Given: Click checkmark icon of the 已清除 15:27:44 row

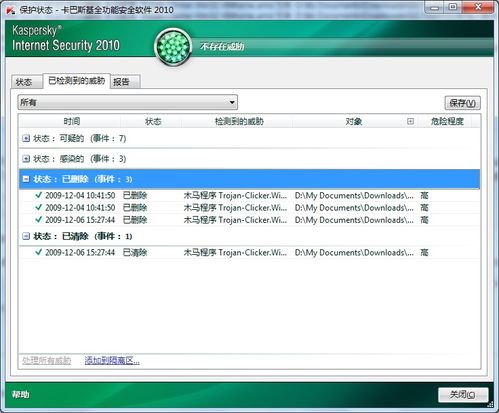Looking at the screenshot, I should pos(39,252).
